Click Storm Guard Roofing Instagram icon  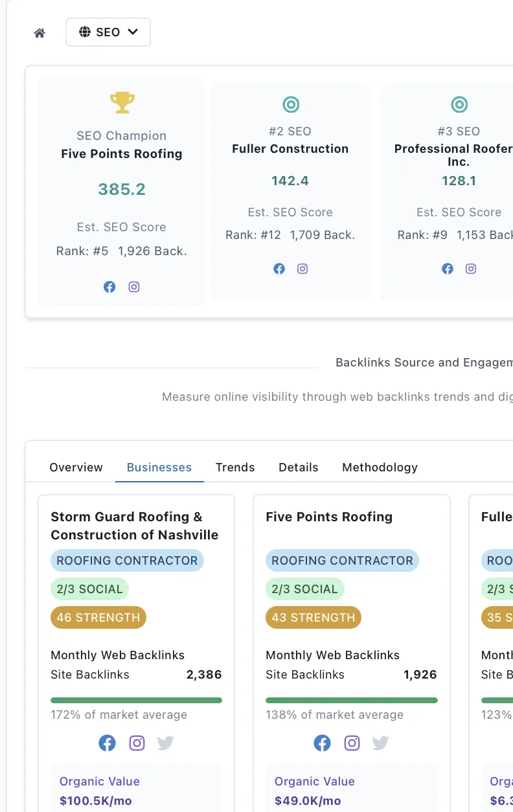(137, 743)
